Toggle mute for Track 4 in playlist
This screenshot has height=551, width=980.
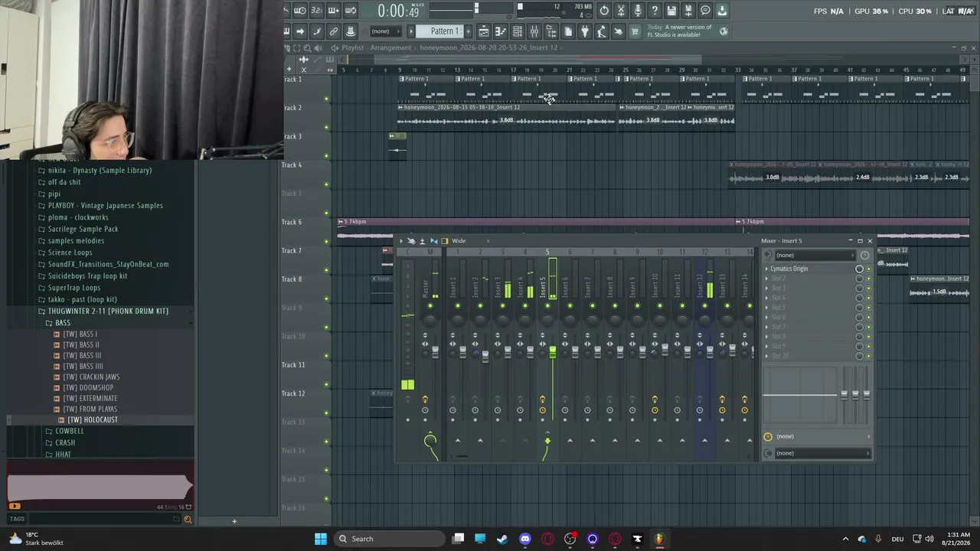click(326, 184)
